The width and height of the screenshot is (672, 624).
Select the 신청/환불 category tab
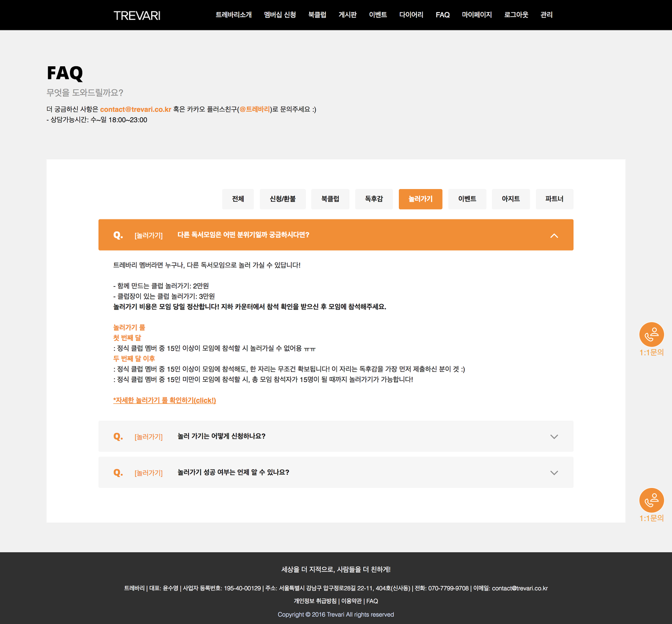[x=282, y=199]
